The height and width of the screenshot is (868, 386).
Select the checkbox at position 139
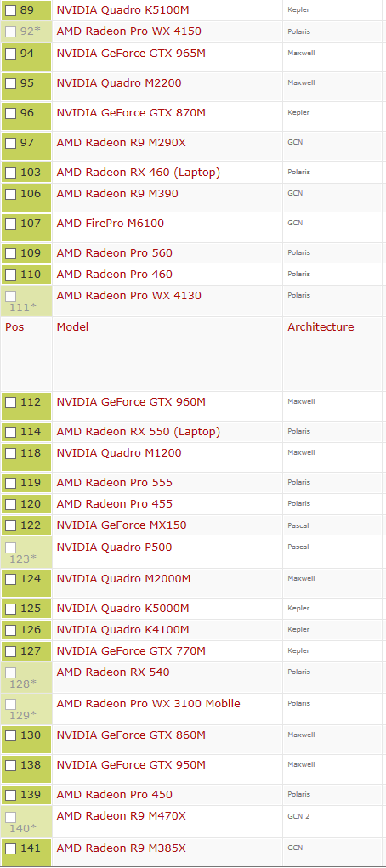coord(10,796)
